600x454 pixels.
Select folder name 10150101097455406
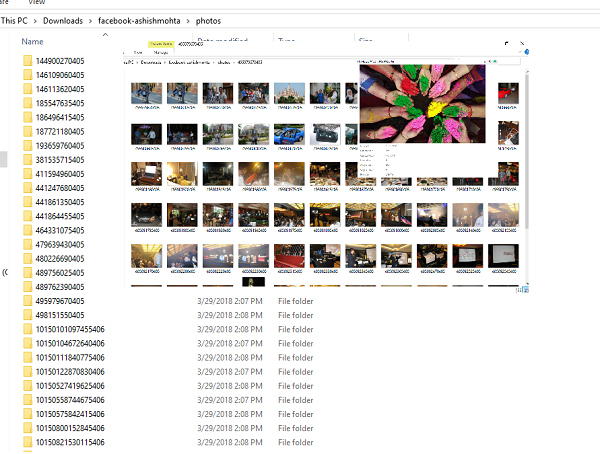tap(70, 330)
